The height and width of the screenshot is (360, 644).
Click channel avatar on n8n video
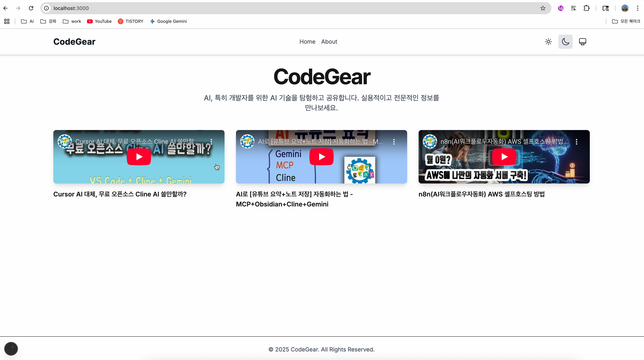pyautogui.click(x=430, y=142)
